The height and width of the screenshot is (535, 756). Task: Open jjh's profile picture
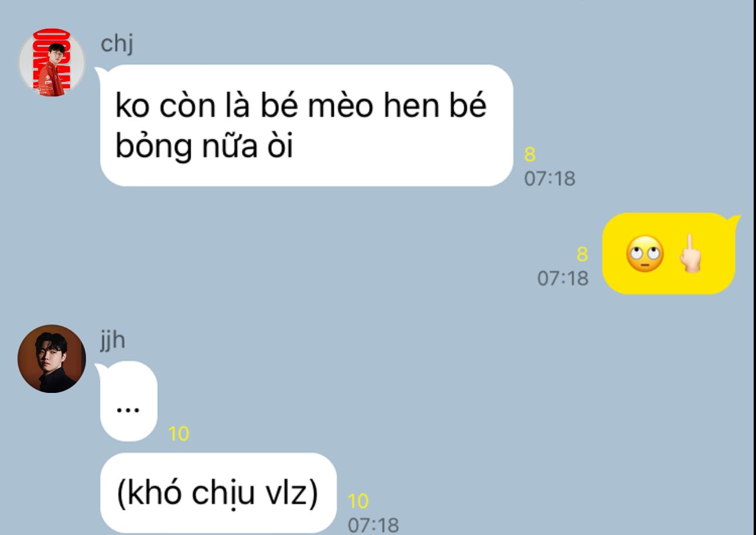[52, 358]
